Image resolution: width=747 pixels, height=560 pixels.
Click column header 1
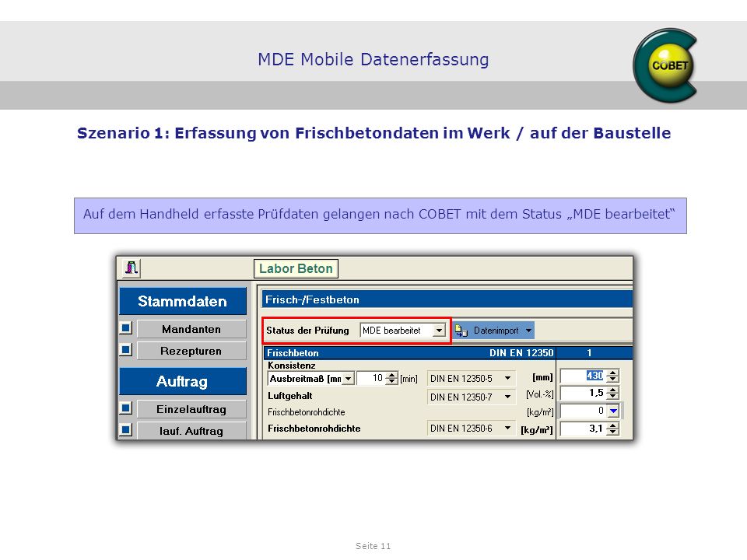point(589,353)
